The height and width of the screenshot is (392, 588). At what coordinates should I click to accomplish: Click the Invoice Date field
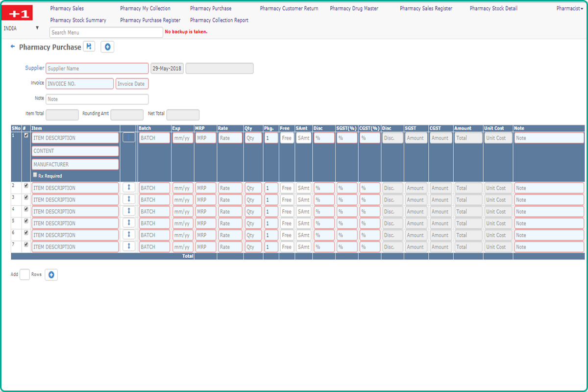click(x=132, y=84)
